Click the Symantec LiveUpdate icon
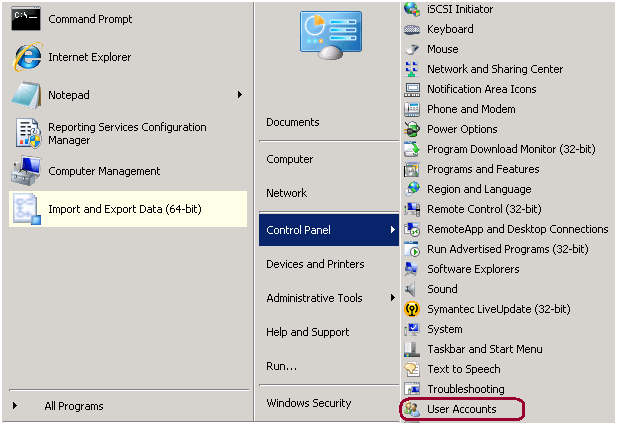 pyautogui.click(x=412, y=309)
